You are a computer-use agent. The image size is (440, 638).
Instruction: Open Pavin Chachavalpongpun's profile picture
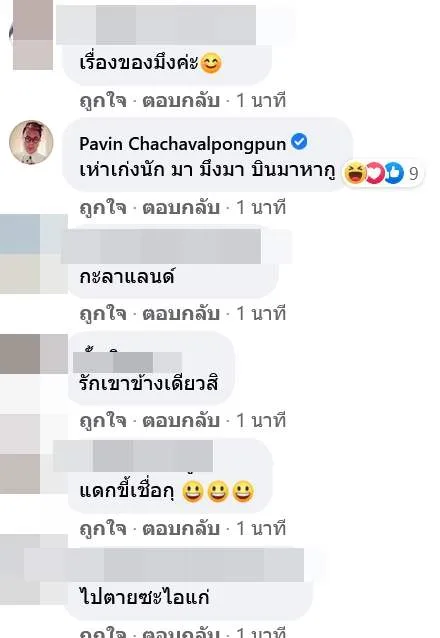coord(31,142)
